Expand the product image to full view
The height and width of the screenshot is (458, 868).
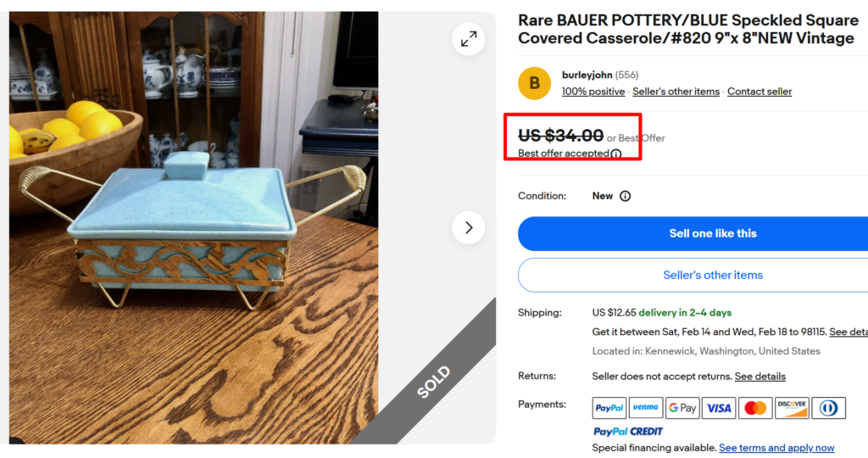click(x=468, y=39)
